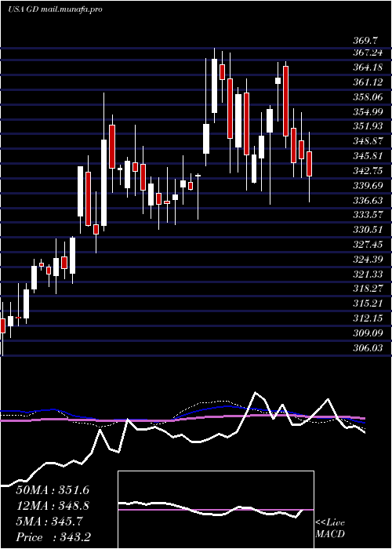Click the 315.21 price axis label

[368, 303]
